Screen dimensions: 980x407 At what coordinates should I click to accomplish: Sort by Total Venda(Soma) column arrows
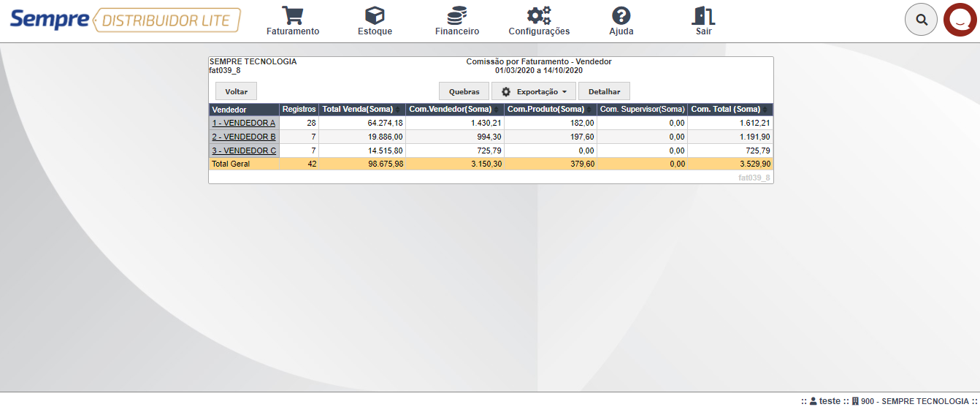point(398,110)
